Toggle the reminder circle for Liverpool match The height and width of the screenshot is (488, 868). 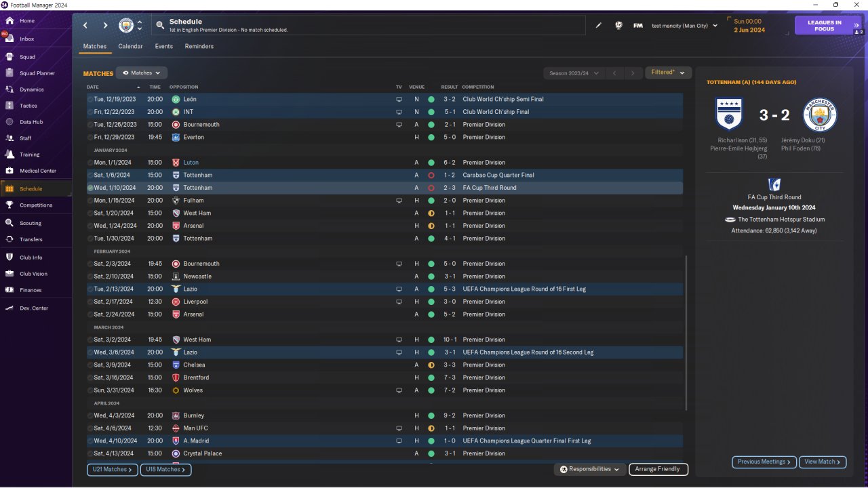(91, 302)
